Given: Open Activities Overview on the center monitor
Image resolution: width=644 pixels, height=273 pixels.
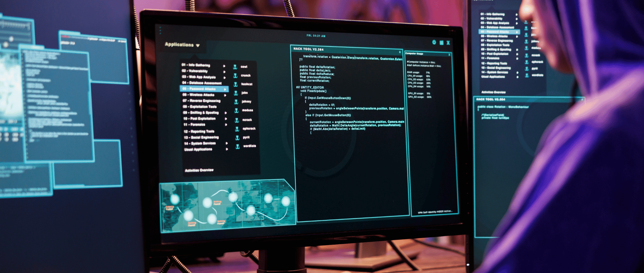Looking at the screenshot, I should point(199,170).
